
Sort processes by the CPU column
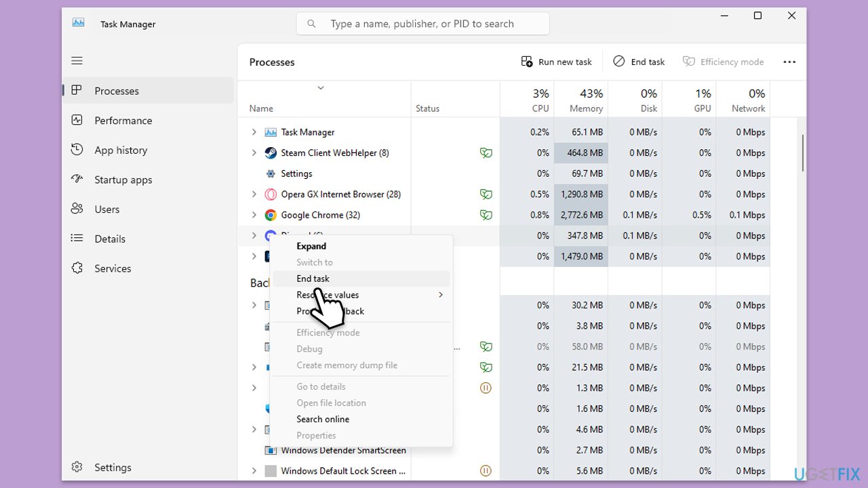point(527,100)
